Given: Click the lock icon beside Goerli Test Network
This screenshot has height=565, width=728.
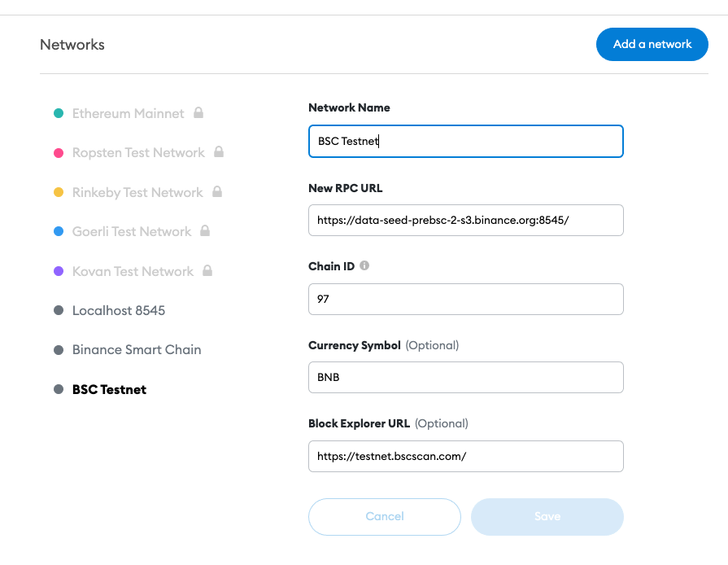Looking at the screenshot, I should pos(205,231).
